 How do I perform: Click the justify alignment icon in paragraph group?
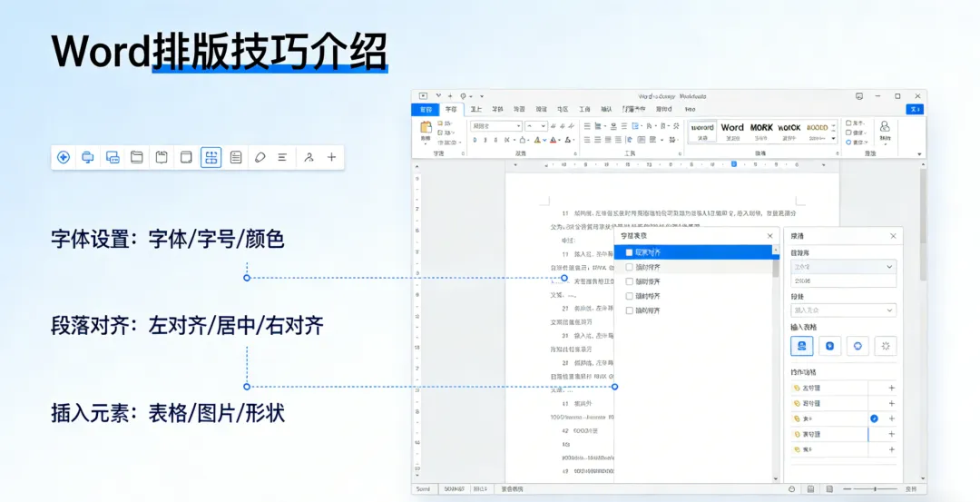618,140
